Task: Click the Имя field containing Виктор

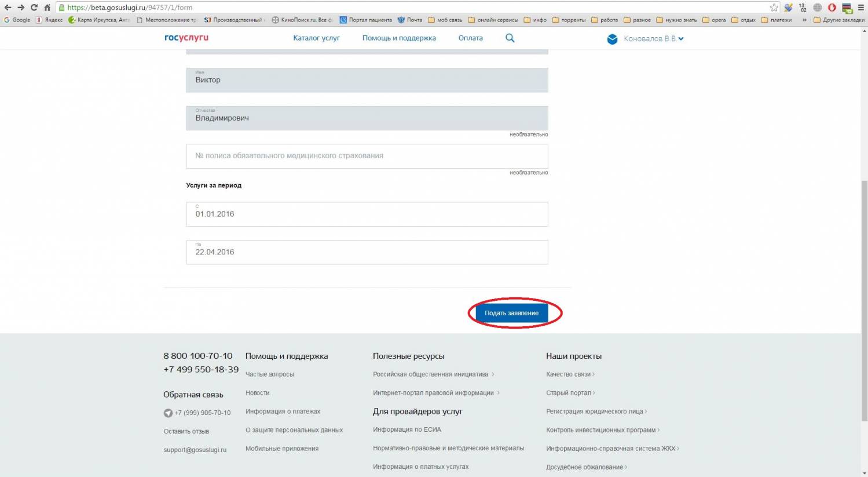Action: pos(367,80)
